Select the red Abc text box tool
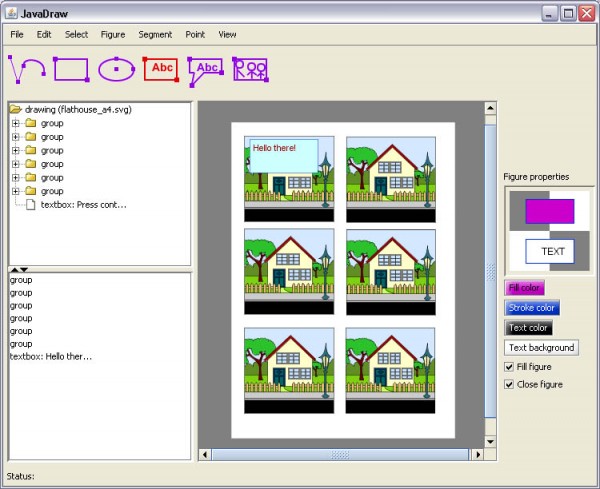This screenshot has height=489, width=600. click(x=161, y=68)
